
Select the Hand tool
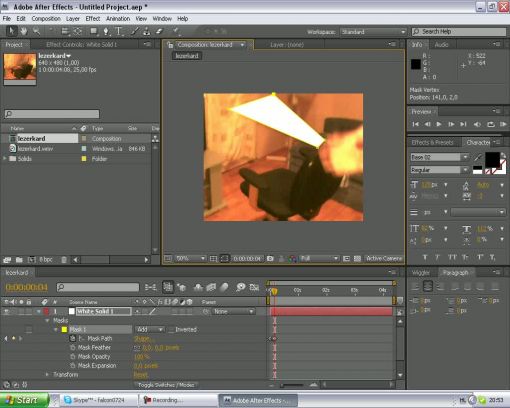24,31
